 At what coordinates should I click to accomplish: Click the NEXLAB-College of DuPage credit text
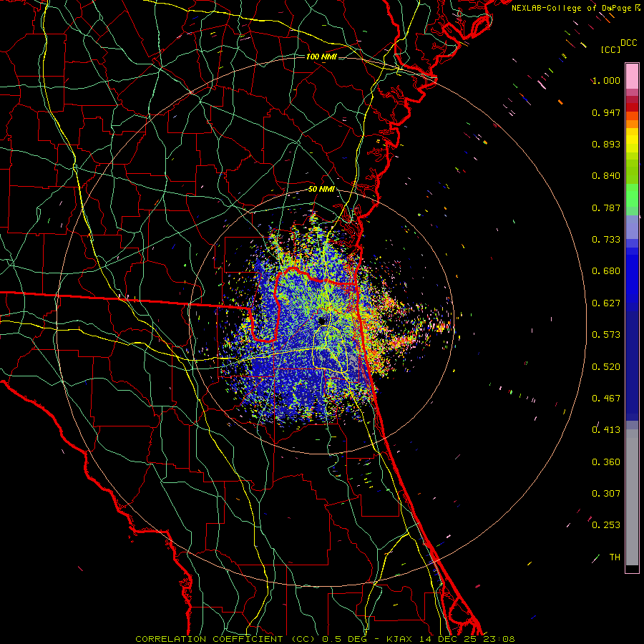coord(571,8)
